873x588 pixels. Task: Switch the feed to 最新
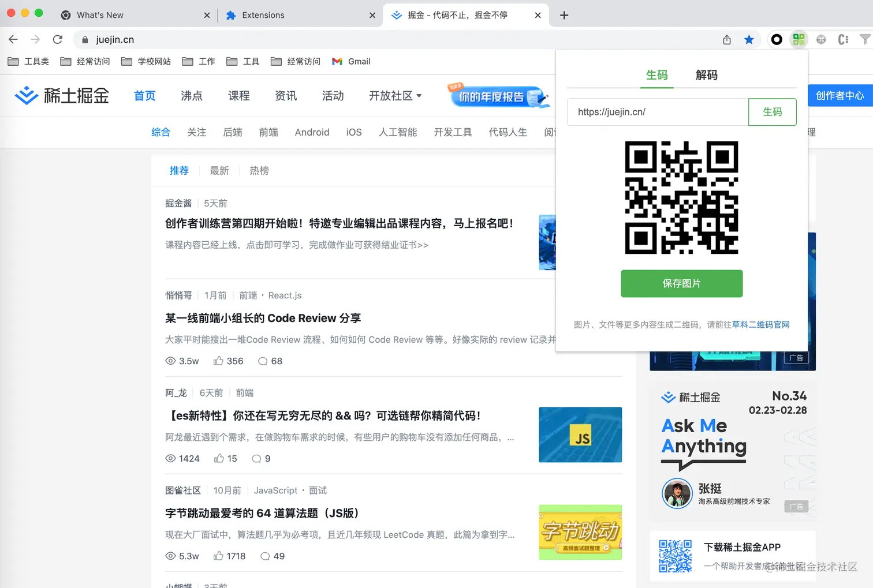click(219, 171)
